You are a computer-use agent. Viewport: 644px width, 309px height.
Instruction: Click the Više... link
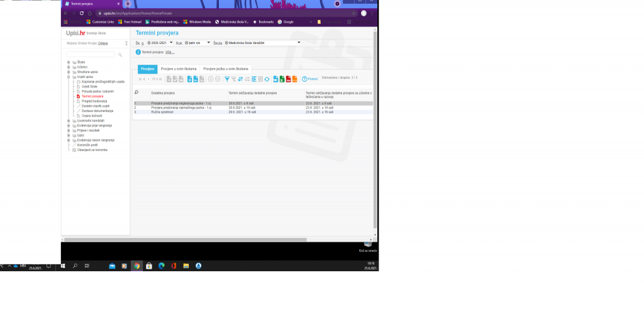pyautogui.click(x=170, y=52)
